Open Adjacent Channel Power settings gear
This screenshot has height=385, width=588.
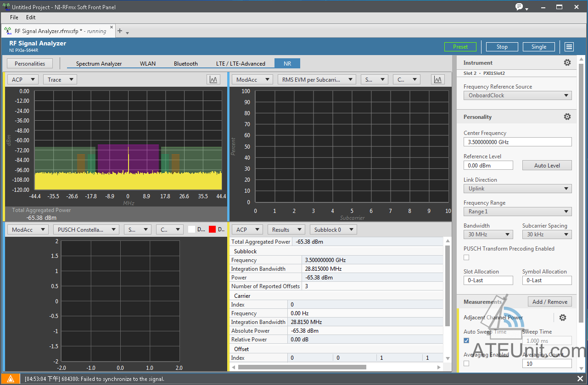(563, 318)
